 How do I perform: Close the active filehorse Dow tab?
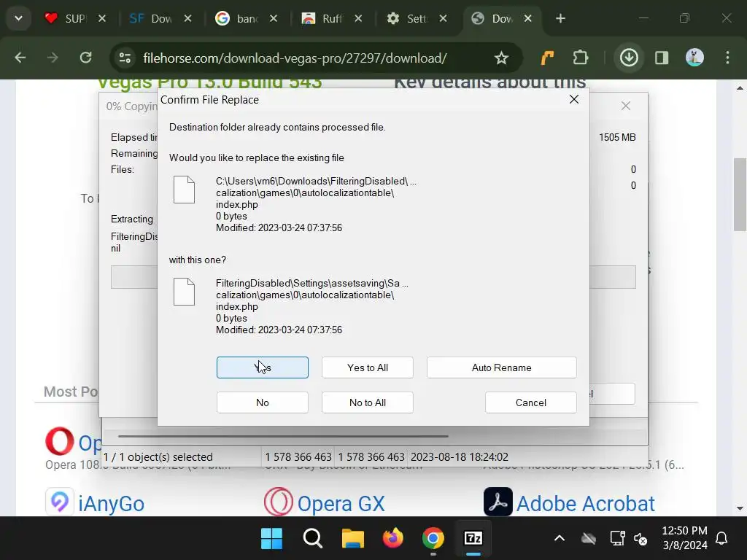[528, 18]
